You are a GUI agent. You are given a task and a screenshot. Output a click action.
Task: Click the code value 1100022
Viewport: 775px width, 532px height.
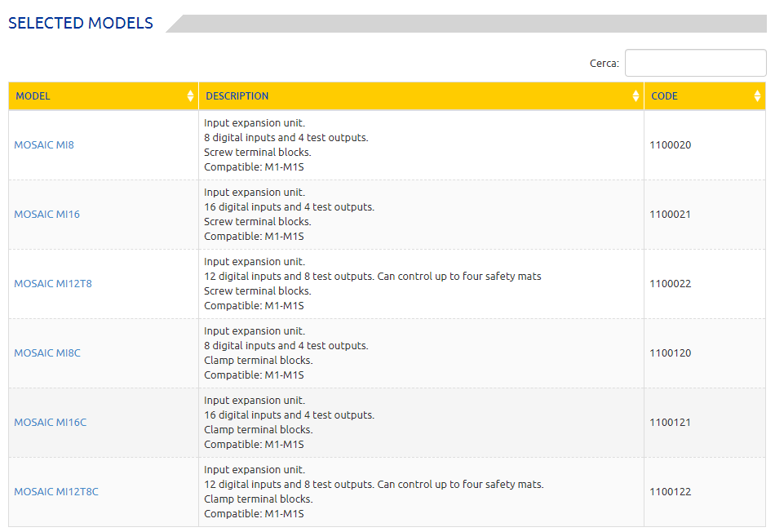coord(670,284)
